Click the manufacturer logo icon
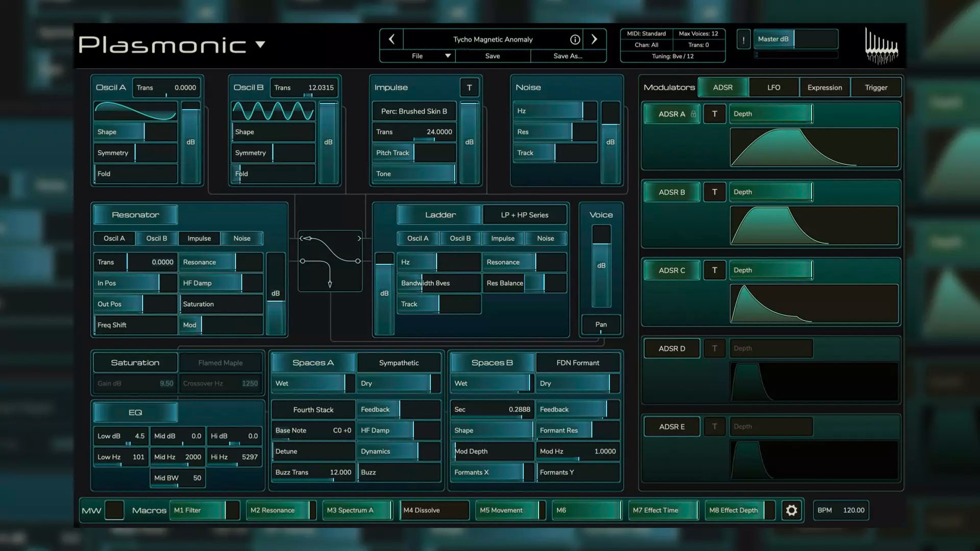Viewport: 980px width, 551px height. (881, 45)
